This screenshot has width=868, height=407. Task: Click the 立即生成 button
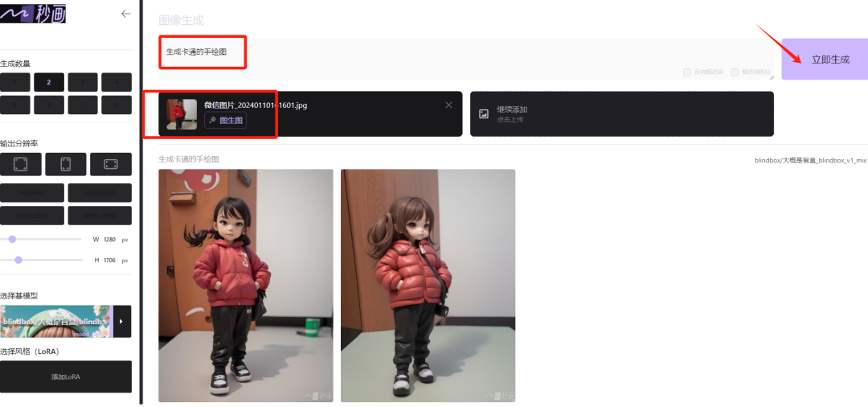[825, 60]
